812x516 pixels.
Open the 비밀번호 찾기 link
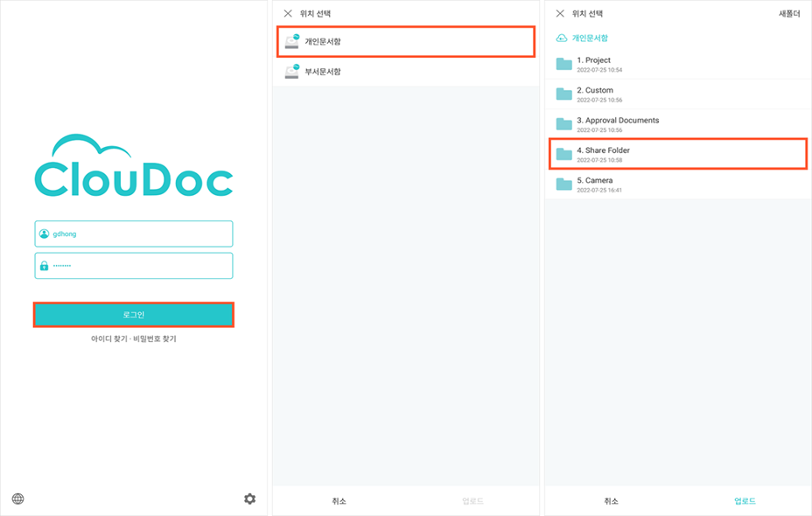point(155,339)
